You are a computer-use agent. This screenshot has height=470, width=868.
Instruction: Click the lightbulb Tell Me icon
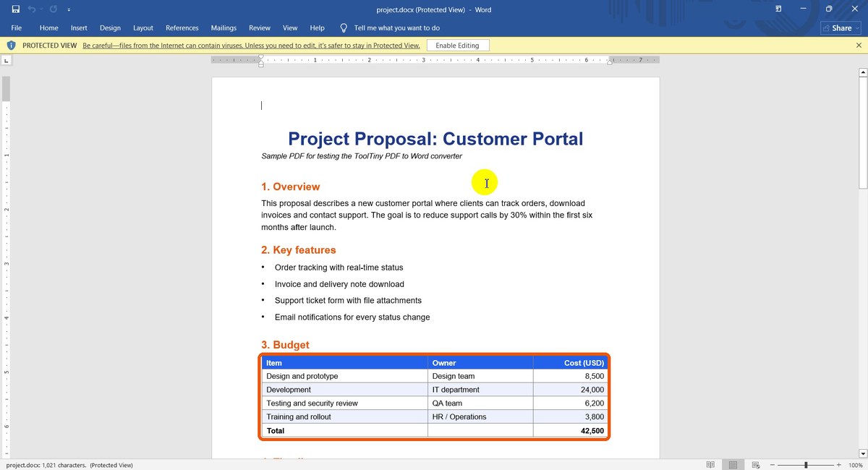(344, 28)
